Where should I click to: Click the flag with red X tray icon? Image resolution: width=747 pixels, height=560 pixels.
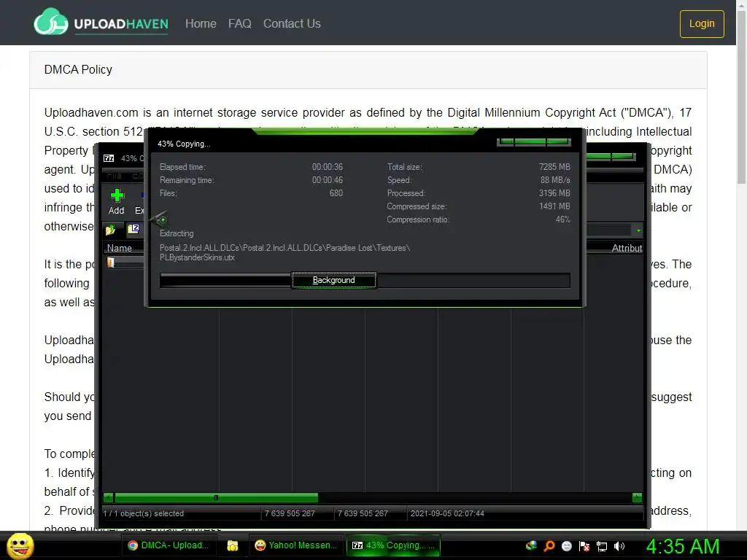coord(584,546)
